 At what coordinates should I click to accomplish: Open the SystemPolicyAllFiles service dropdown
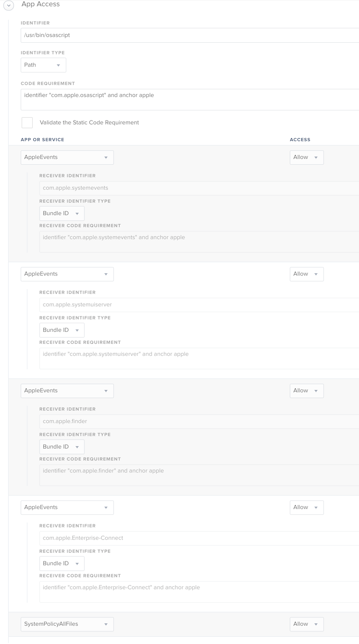point(67,624)
